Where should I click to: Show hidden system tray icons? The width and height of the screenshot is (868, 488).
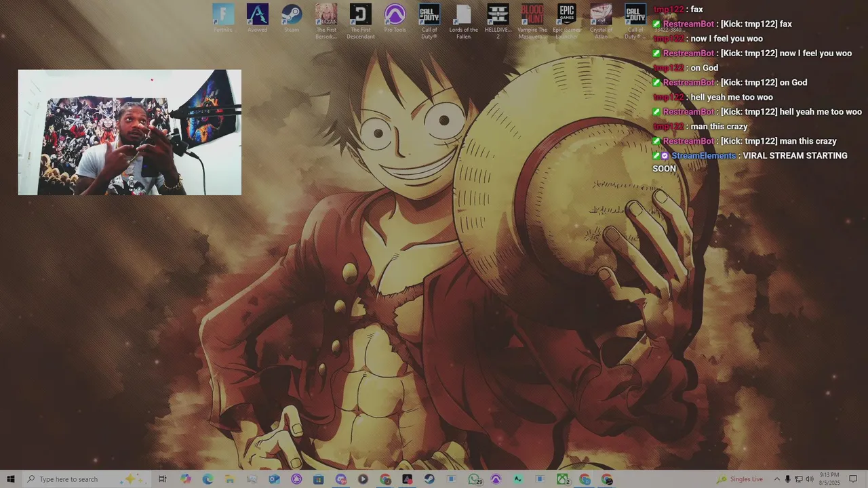776,479
